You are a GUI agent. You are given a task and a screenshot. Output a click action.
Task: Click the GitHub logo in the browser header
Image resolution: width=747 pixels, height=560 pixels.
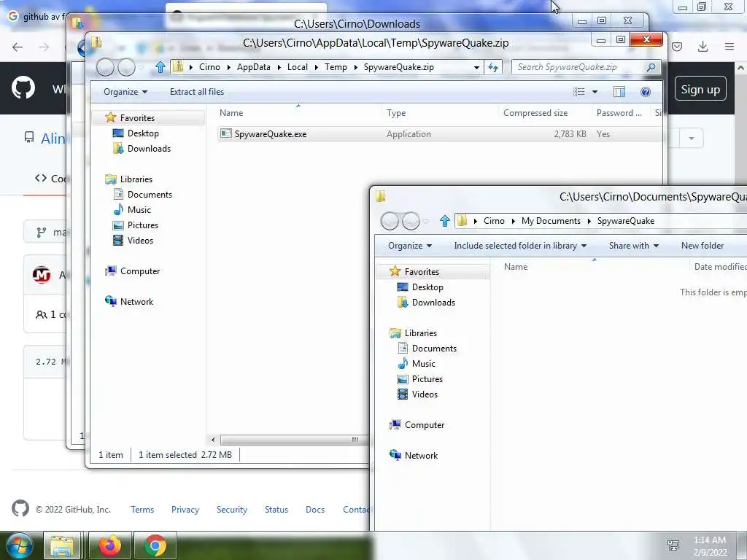(x=23, y=88)
